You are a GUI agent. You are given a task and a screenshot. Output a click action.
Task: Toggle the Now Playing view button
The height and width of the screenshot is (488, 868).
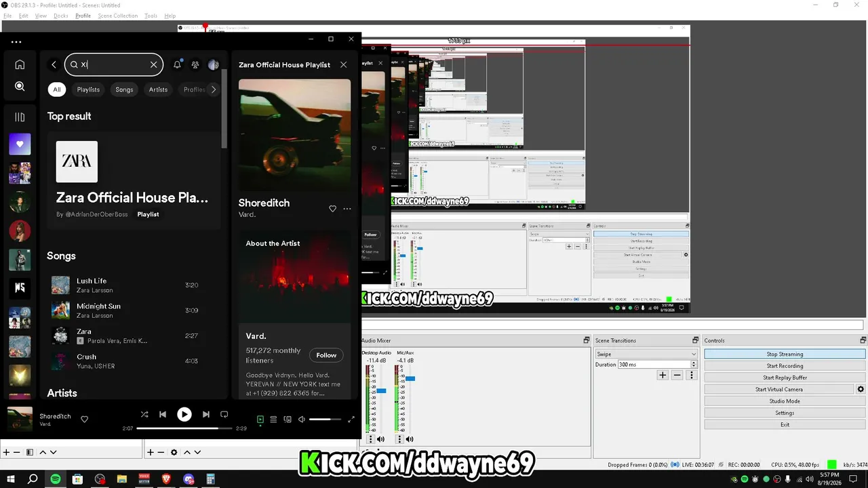pos(260,420)
